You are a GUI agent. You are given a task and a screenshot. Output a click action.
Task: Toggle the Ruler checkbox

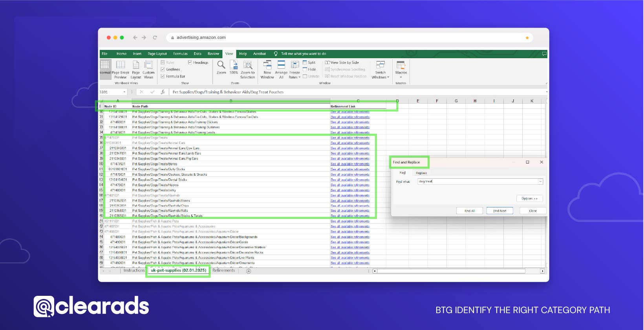(163, 62)
